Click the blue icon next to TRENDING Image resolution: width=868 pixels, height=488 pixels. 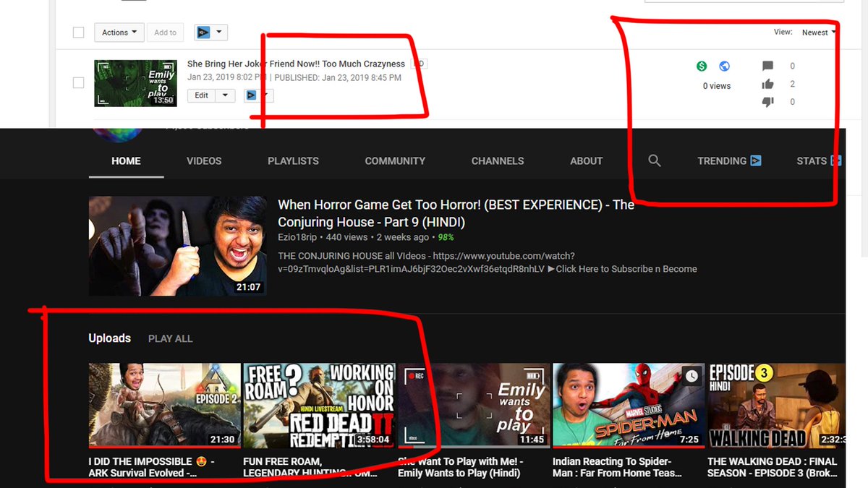[x=755, y=160]
